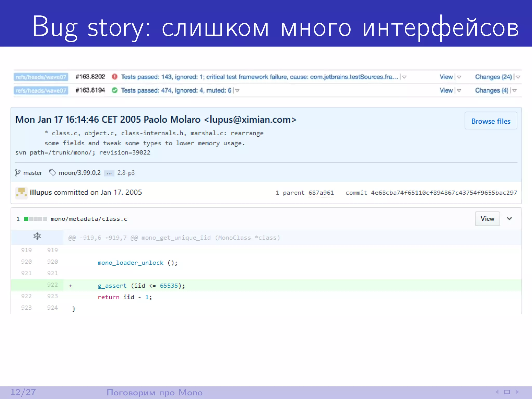The width and height of the screenshot is (532, 399).
Task: Go to previous slide arrow
Action: 497,392
